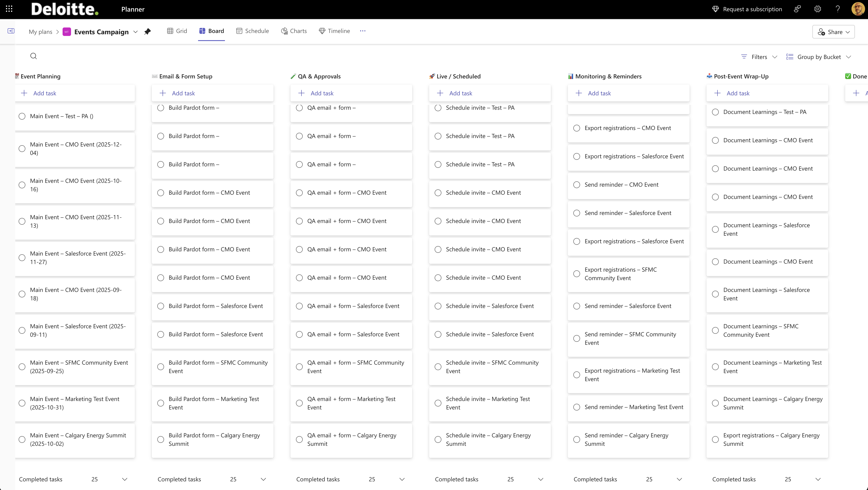
Task: Click the search magnifier icon
Action: [x=33, y=56]
